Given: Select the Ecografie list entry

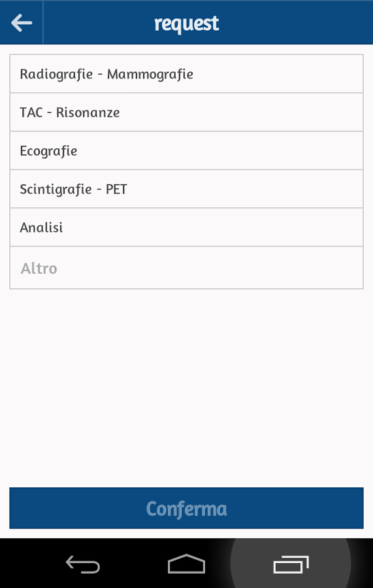Looking at the screenshot, I should pos(186,150).
